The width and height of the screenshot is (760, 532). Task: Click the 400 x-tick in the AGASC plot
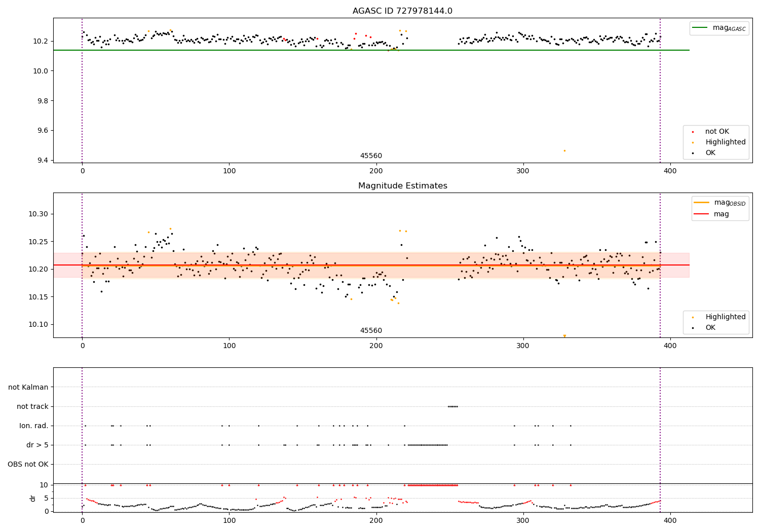[x=670, y=172]
